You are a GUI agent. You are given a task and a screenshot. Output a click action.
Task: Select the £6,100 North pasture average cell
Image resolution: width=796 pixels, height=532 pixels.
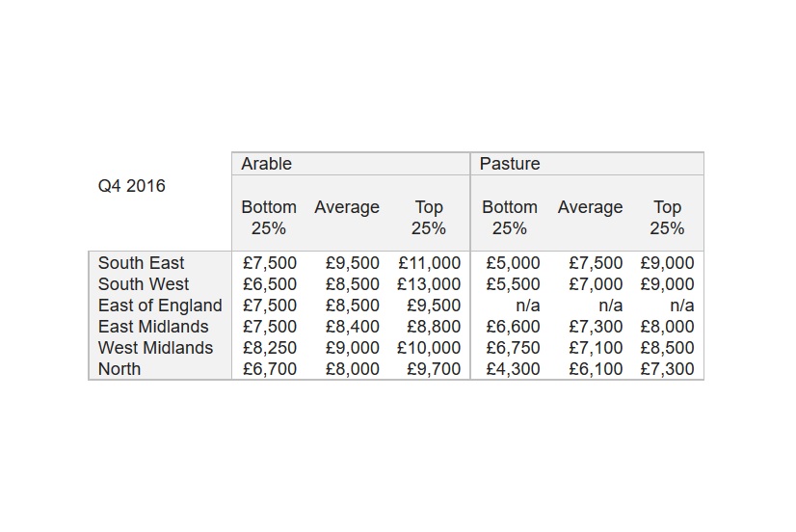pos(596,369)
